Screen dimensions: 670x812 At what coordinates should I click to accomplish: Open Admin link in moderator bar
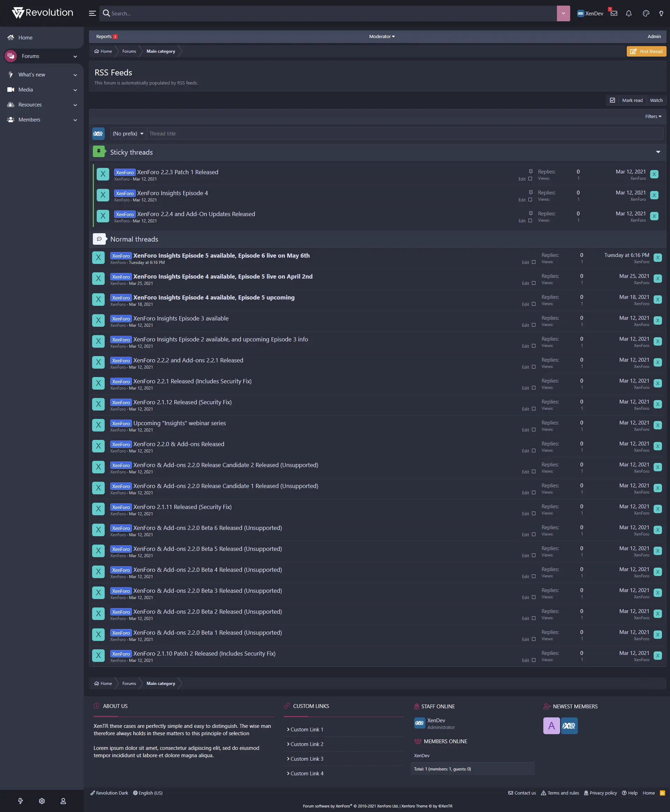(x=654, y=37)
